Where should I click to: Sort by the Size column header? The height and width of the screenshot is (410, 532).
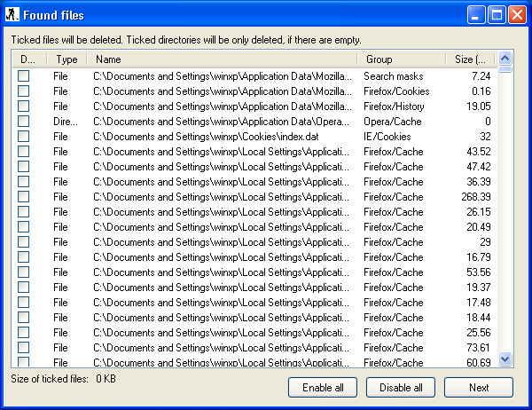coord(470,59)
